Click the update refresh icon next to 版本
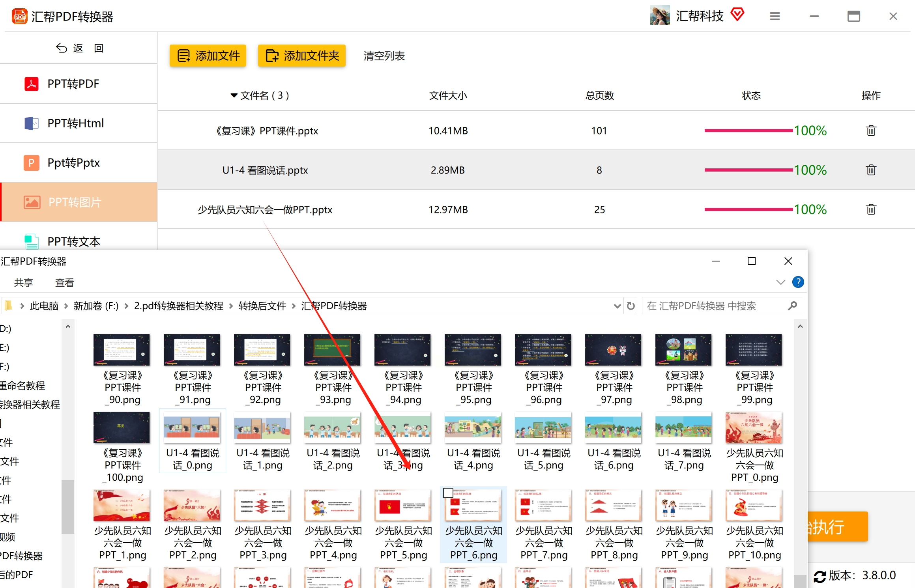 (x=820, y=577)
